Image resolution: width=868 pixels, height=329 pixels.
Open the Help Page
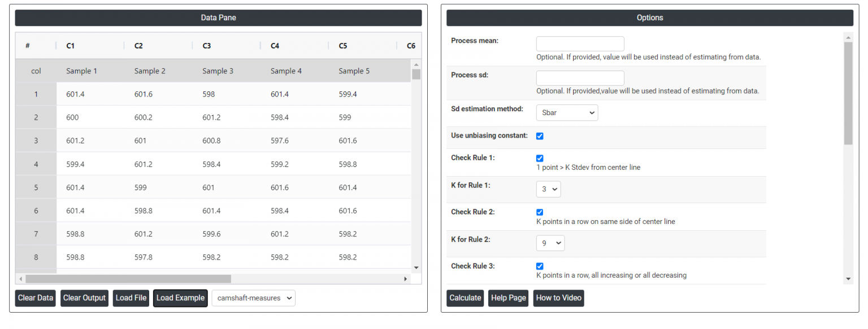click(x=509, y=298)
